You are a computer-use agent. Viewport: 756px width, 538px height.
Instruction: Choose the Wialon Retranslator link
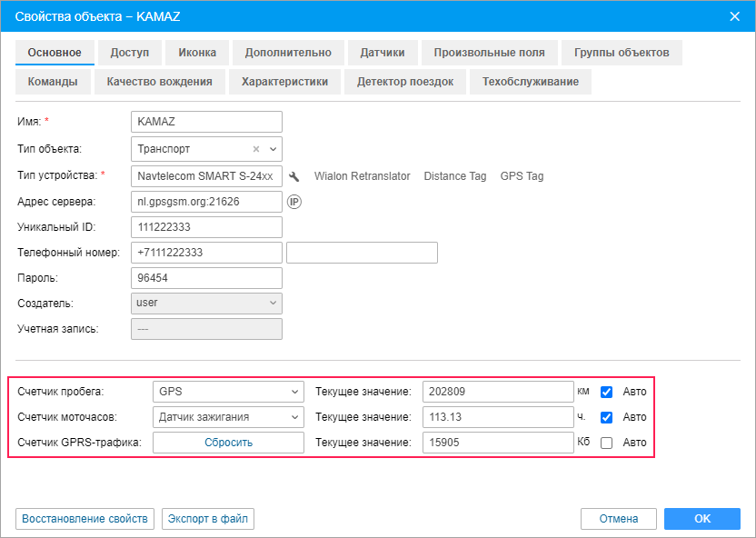[362, 176]
